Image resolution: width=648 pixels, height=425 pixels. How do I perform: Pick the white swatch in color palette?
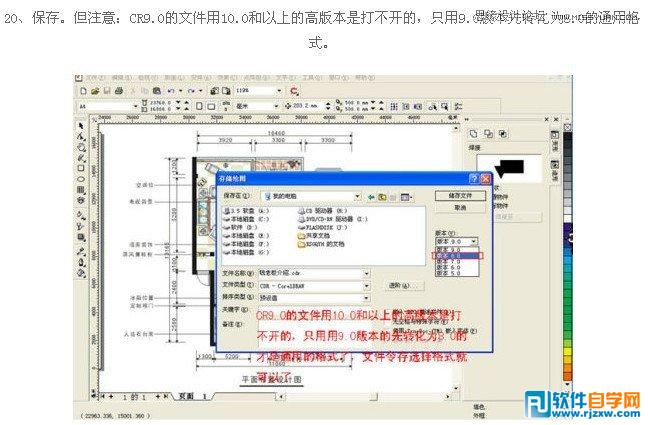click(x=568, y=219)
